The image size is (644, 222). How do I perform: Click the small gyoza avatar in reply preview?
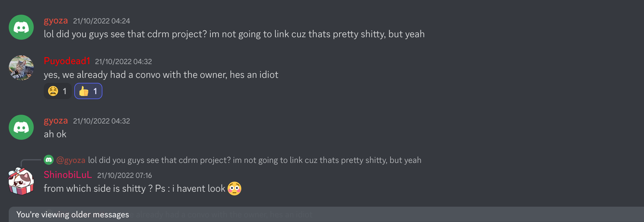[49, 160]
